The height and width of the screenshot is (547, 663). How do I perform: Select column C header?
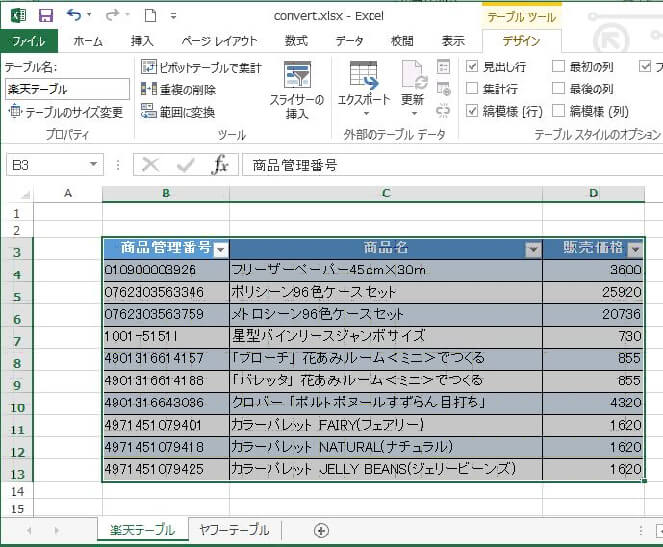tap(385, 193)
